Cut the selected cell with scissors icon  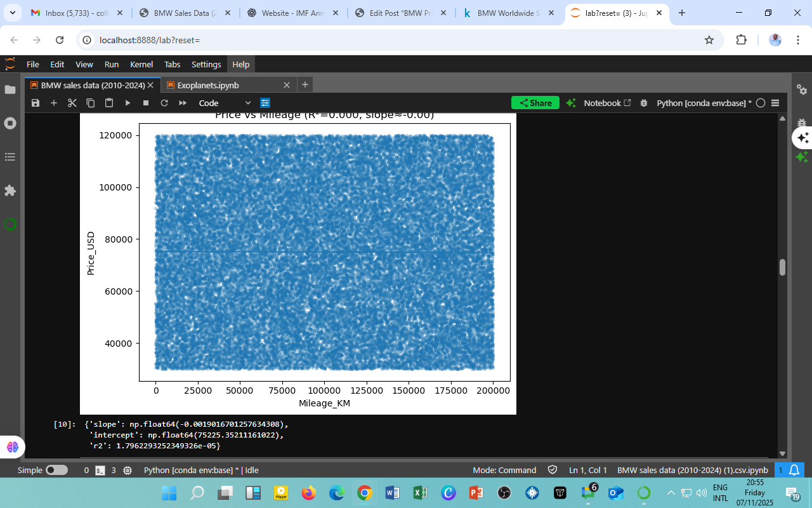[72, 103]
